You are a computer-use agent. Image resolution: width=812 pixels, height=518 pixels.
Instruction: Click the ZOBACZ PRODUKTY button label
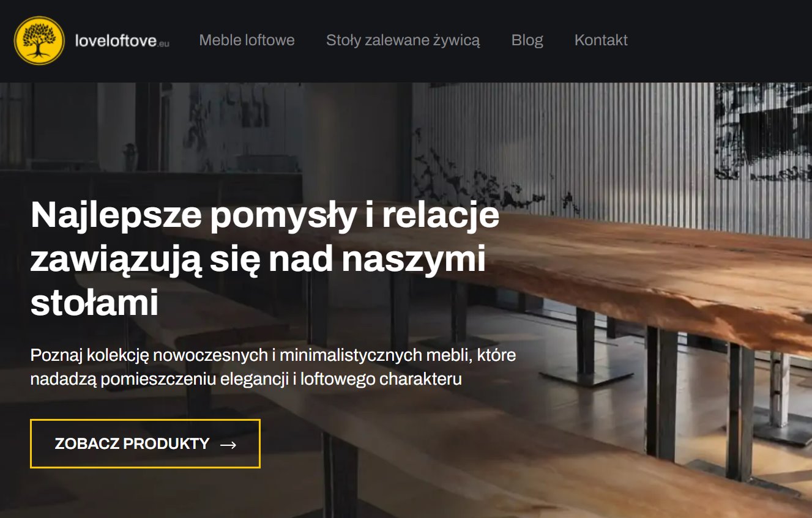click(132, 444)
